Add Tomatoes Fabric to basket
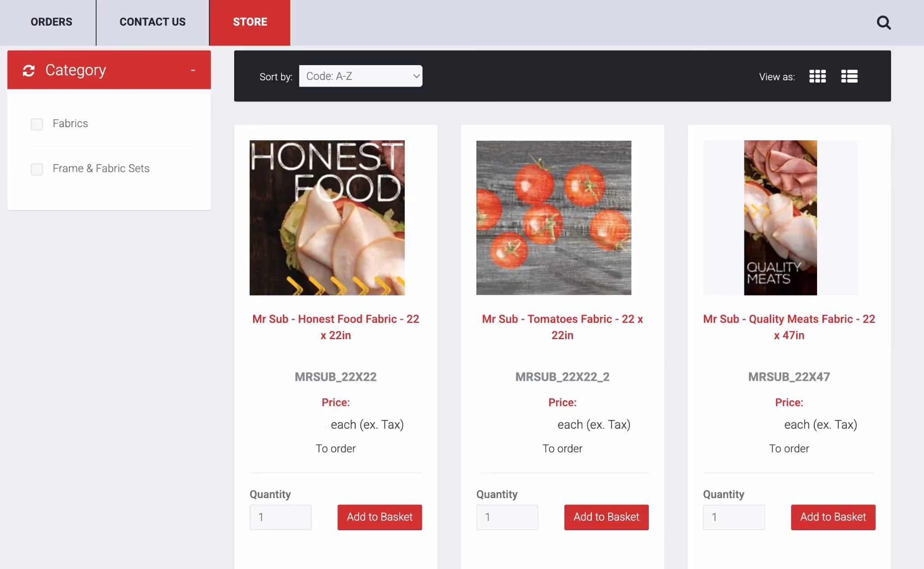Viewport: 924px width, 569px height. click(606, 517)
